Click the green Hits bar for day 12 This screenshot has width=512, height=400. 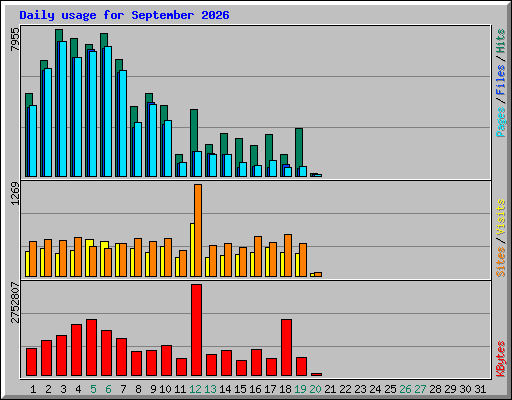tap(194, 130)
